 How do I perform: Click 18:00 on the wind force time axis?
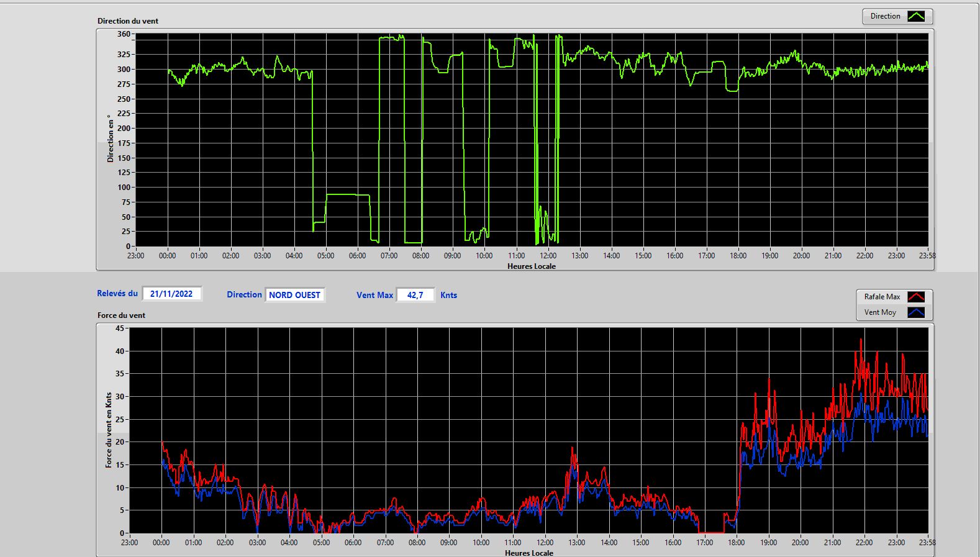click(x=737, y=543)
